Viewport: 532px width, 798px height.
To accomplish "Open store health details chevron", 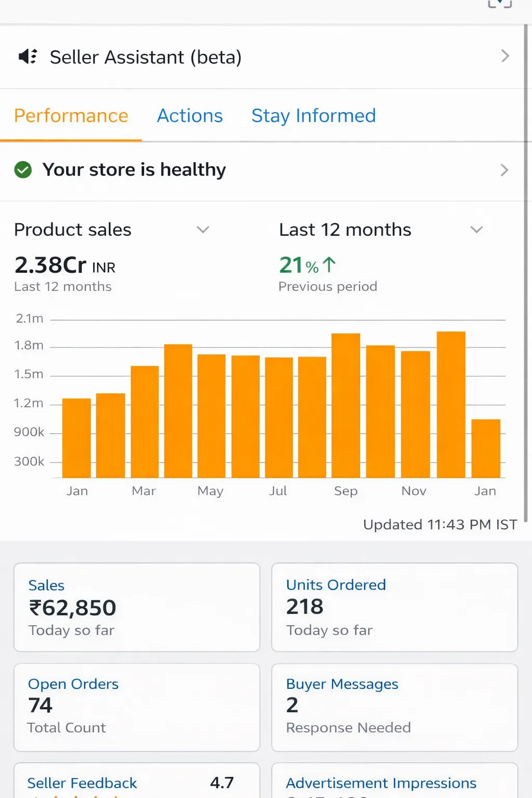I will (x=504, y=170).
